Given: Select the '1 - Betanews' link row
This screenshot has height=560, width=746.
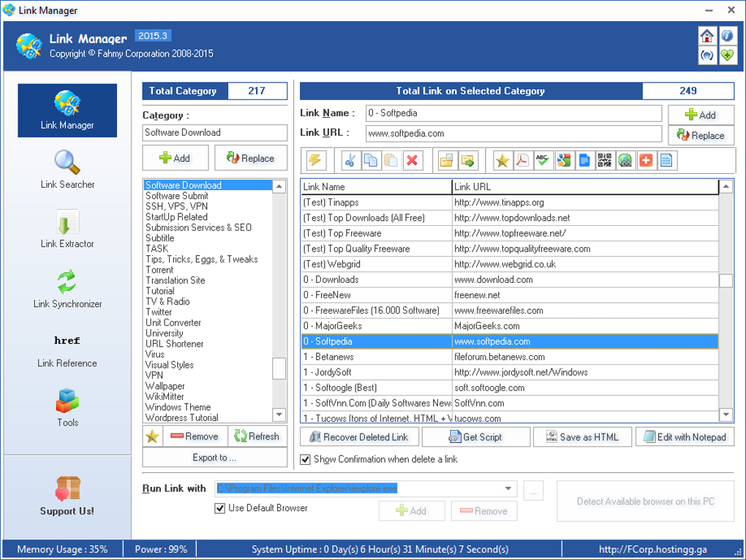Looking at the screenshot, I should pos(510,357).
